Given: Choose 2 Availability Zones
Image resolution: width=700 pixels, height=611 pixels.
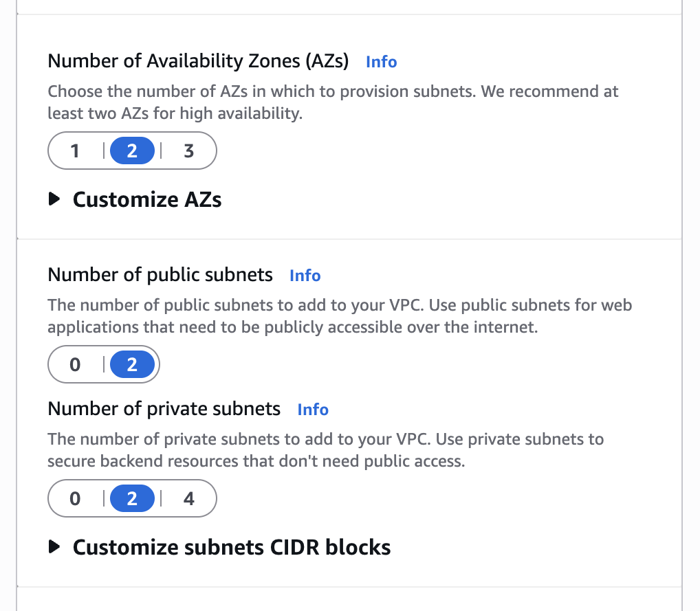Looking at the screenshot, I should (x=132, y=151).
